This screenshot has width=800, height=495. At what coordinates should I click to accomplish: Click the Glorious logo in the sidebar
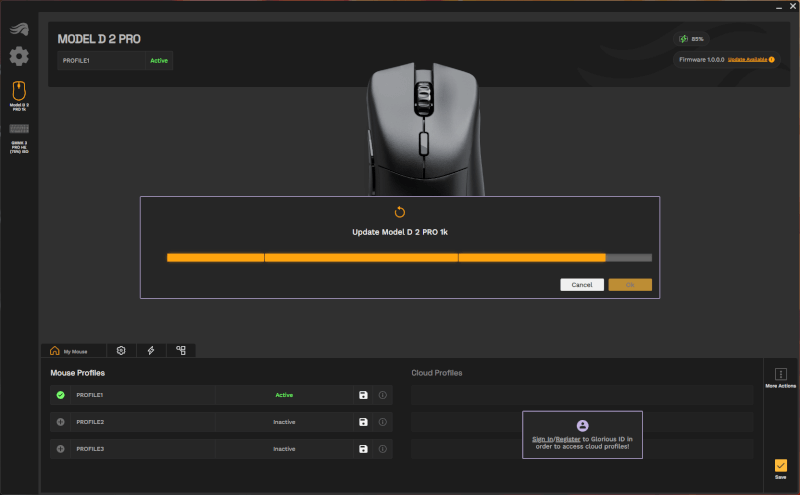coord(19,28)
